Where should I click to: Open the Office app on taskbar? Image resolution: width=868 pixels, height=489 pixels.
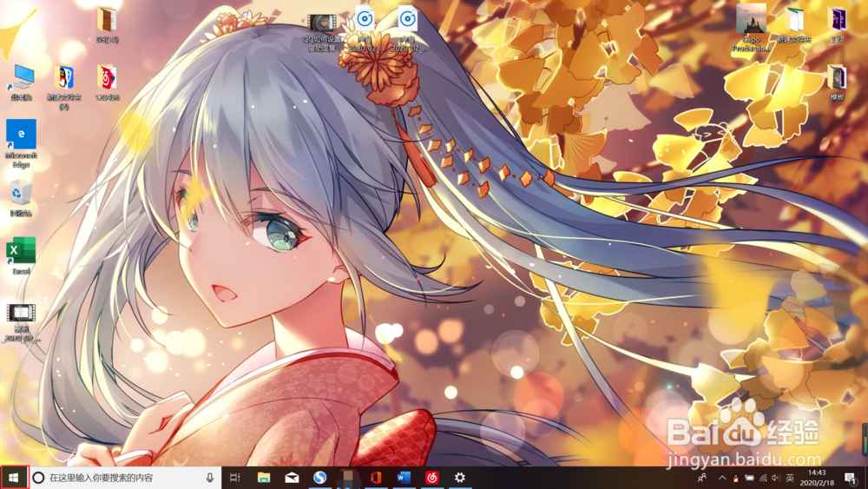click(x=376, y=478)
